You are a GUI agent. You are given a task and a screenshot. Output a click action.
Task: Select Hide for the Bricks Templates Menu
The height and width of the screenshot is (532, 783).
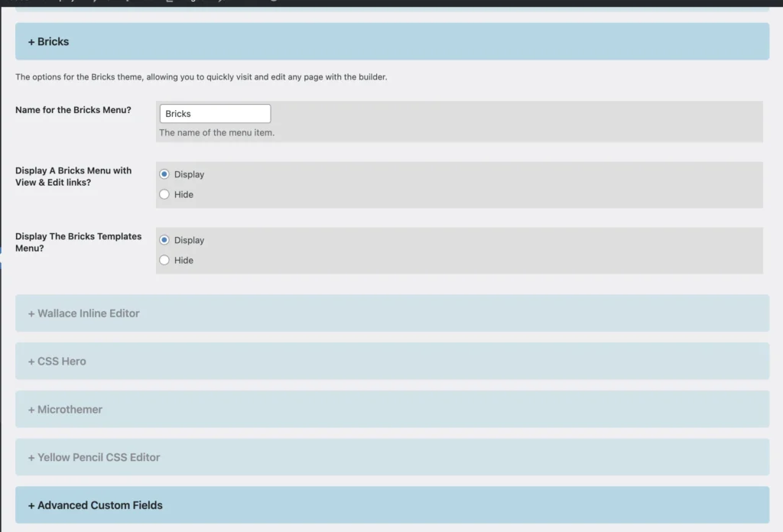164,260
